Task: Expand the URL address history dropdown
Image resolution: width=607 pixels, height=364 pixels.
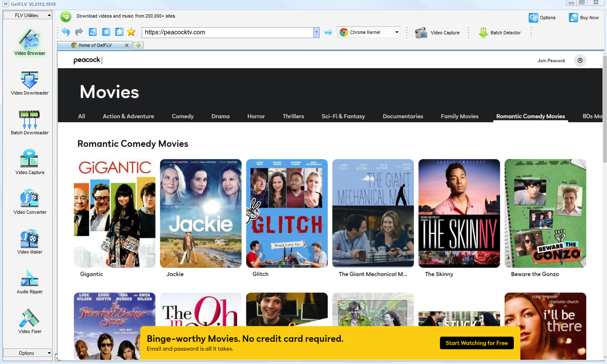Action: 316,32
